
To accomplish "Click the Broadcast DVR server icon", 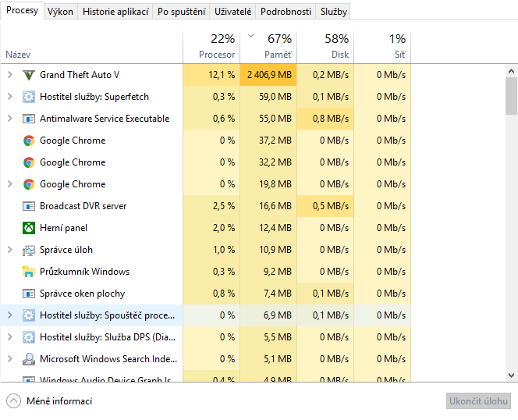I will (29, 206).
